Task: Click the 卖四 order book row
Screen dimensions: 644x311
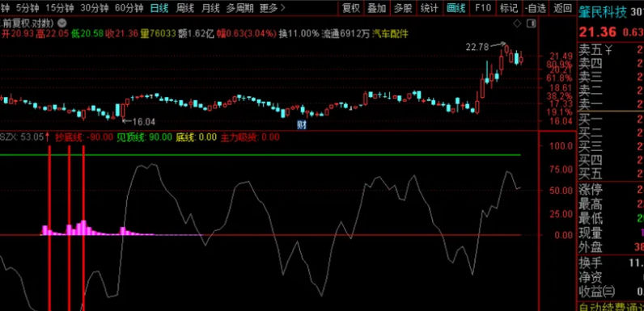Action: coord(611,64)
